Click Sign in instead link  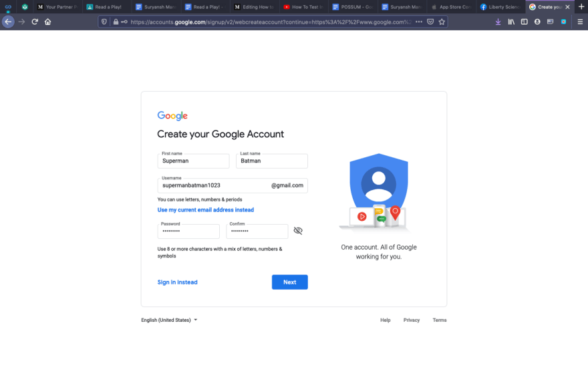177,282
